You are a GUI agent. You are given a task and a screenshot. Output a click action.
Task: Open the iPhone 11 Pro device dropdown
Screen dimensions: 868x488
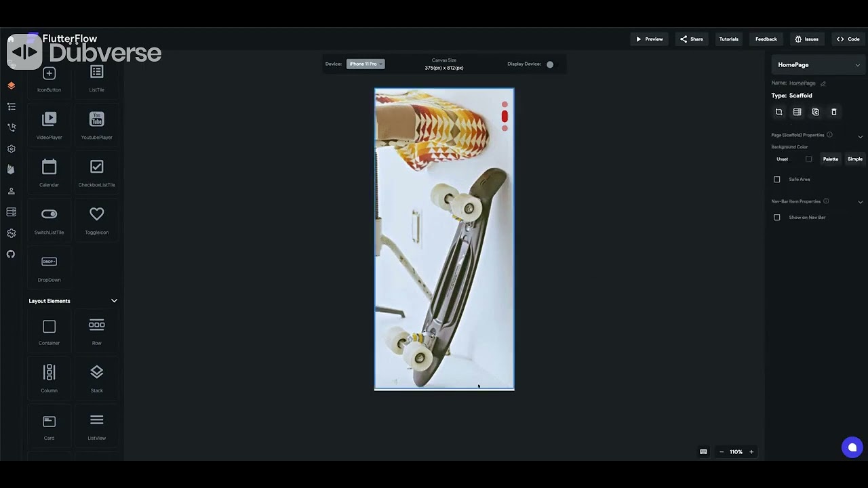pos(366,64)
